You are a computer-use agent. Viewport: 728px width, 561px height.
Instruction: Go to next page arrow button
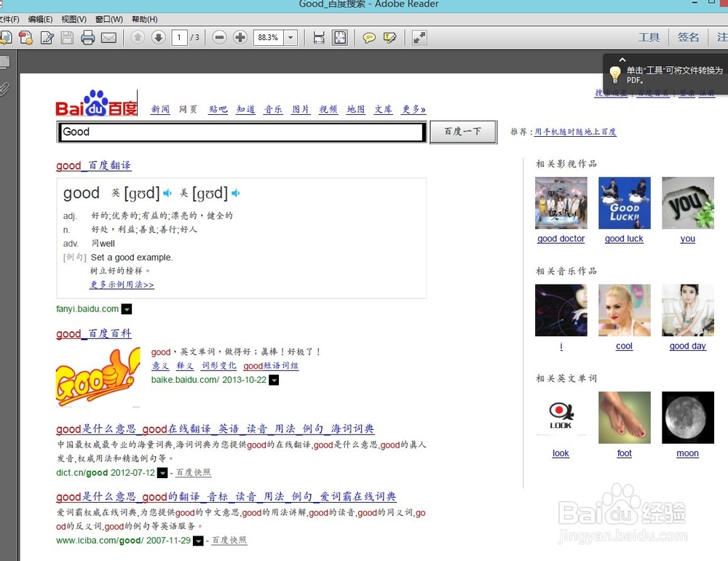pyautogui.click(x=158, y=37)
